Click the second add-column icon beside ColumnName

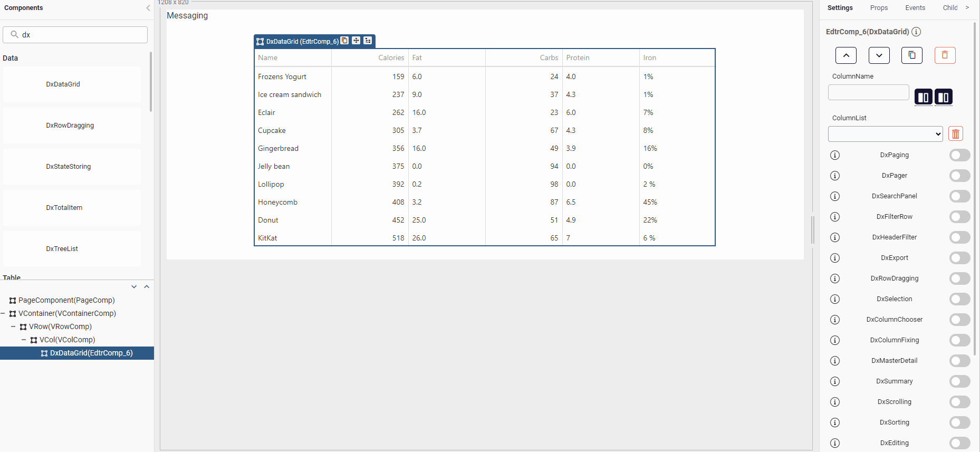point(944,97)
